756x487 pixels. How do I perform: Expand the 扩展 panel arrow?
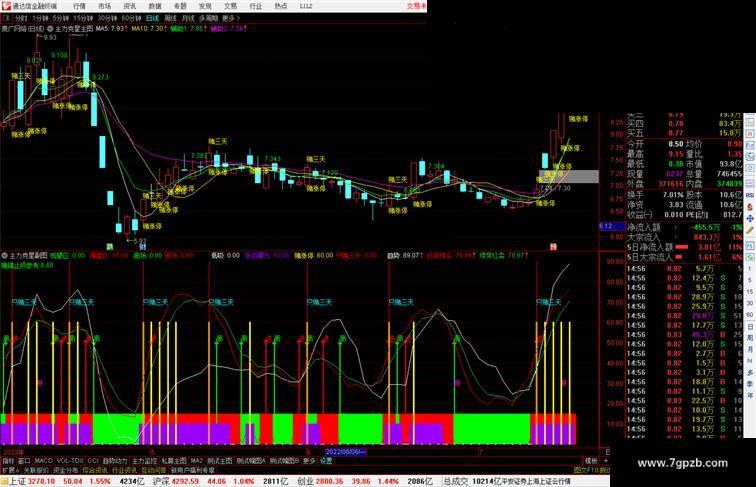point(11,470)
